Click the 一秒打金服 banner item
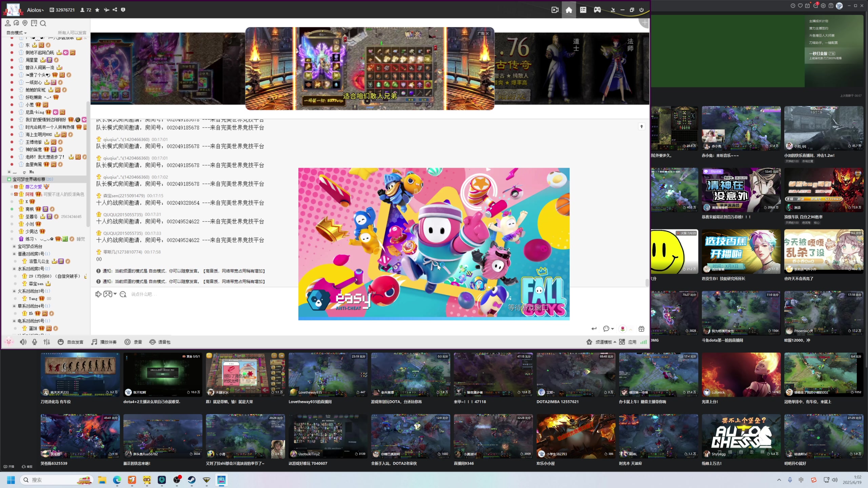Viewport: 868px width, 488px height. tap(834, 56)
